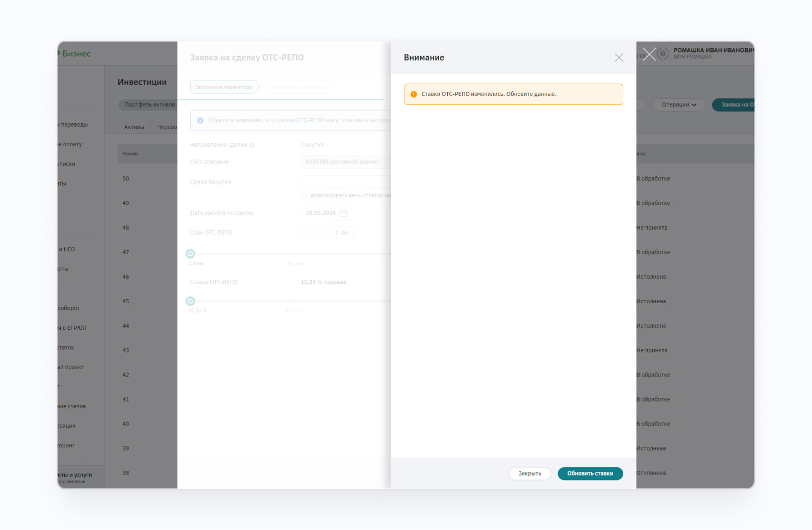Open НСО item in sidebar
This screenshot has width=812, height=530.
67,250
